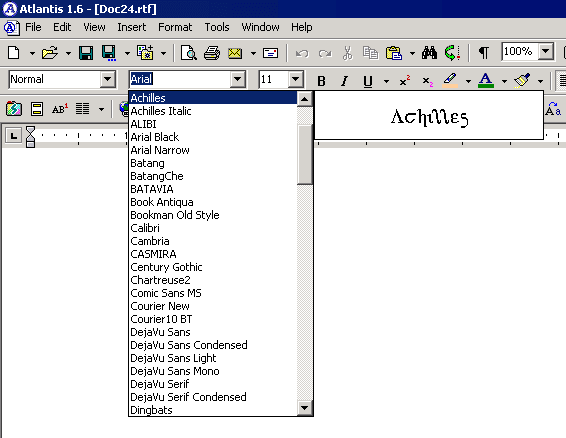The height and width of the screenshot is (438, 566).
Task: Open the Open-file dropdown arrow
Action: [x=68, y=53]
